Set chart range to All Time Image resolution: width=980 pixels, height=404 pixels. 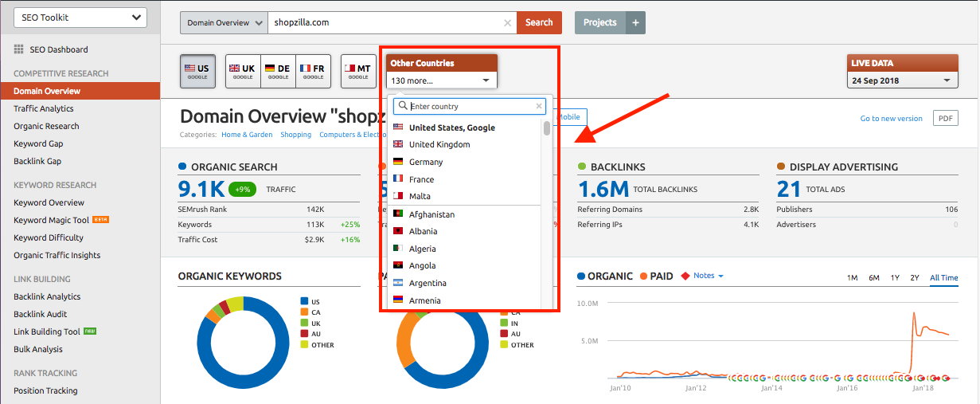click(x=944, y=277)
